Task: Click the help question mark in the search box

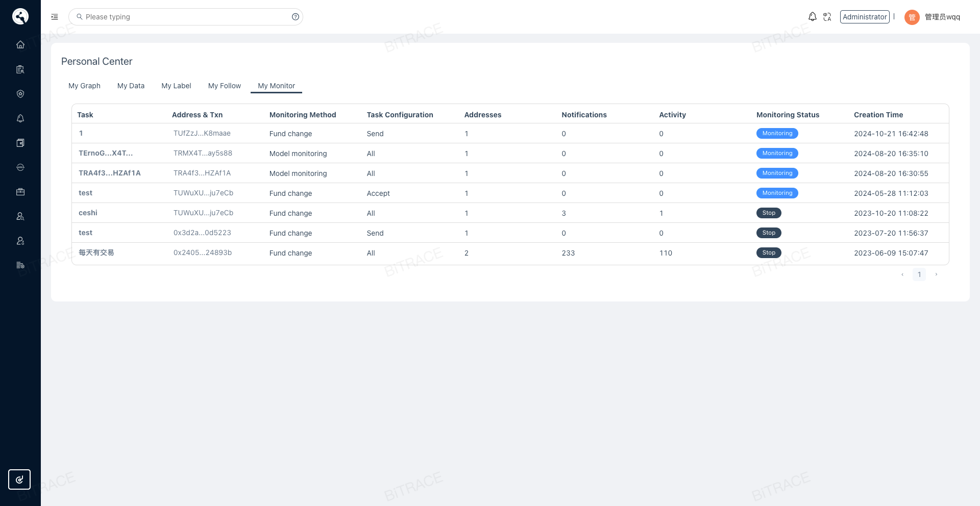Action: [x=296, y=17]
